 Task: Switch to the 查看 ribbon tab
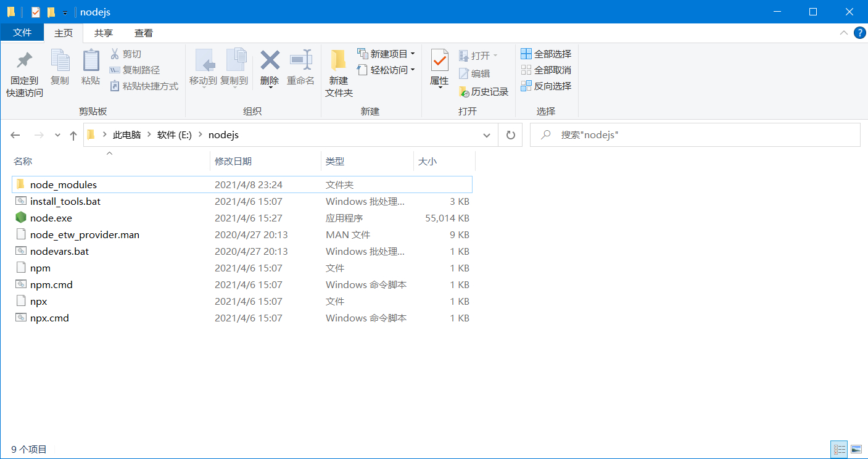coord(144,33)
